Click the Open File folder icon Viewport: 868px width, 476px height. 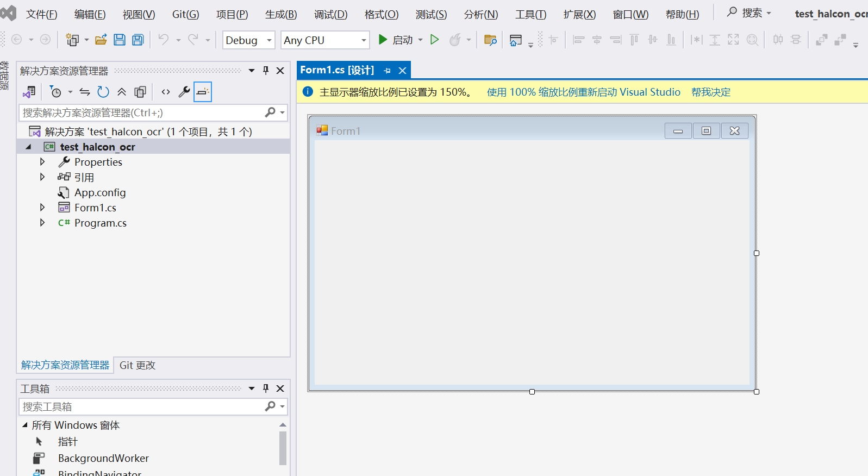101,40
